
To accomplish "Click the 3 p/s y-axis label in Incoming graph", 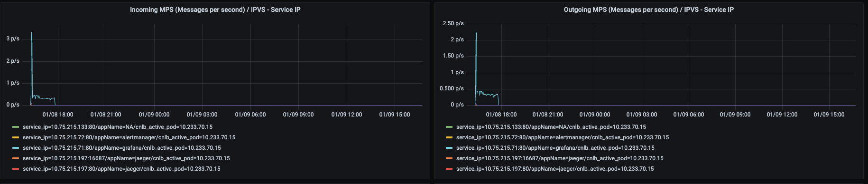I will (x=13, y=39).
